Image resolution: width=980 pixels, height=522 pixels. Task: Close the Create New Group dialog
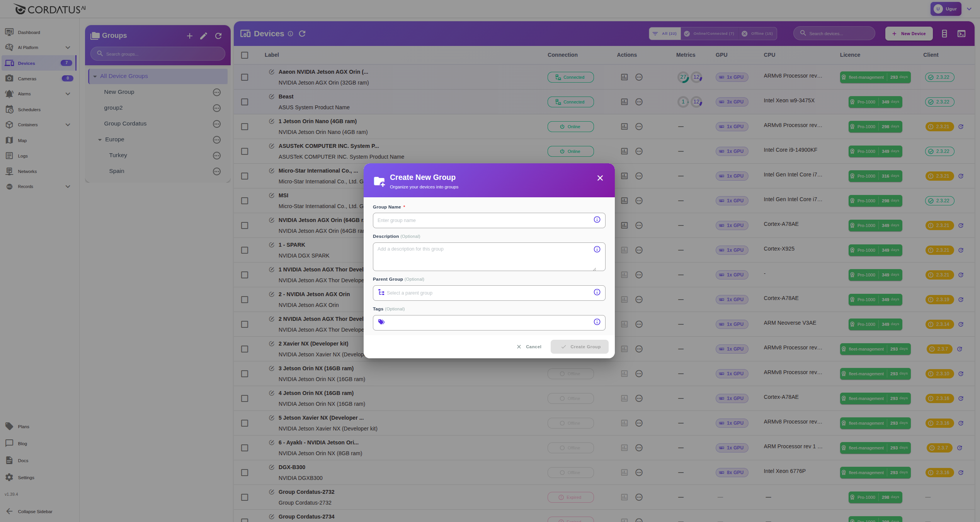(600, 178)
